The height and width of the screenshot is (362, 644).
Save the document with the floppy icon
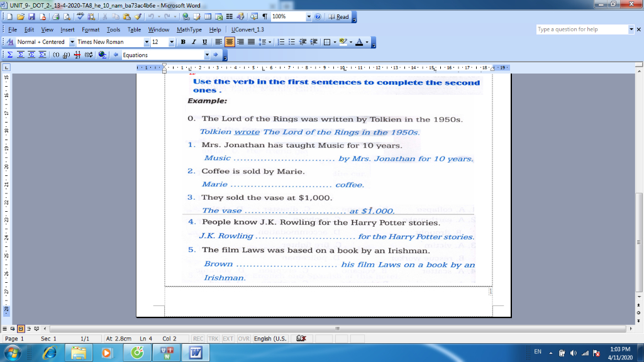click(31, 17)
